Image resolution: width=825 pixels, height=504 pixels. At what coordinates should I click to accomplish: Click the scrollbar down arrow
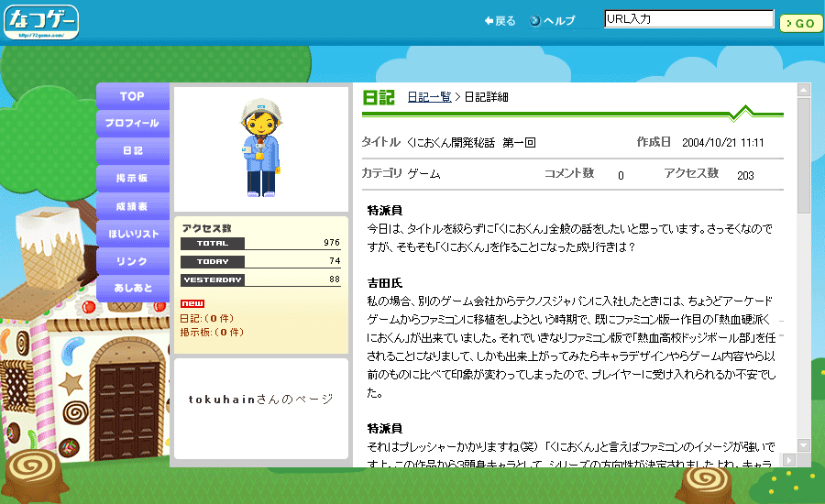coord(804,445)
